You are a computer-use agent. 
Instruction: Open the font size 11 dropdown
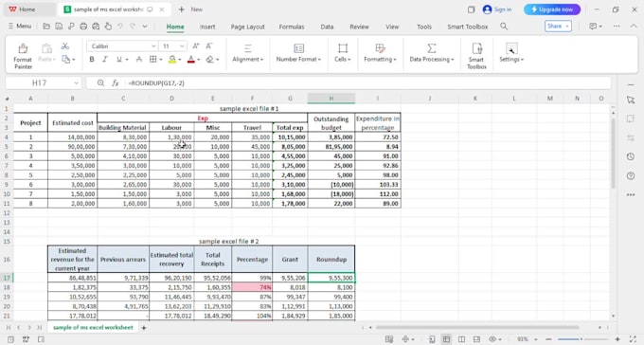(x=182, y=46)
